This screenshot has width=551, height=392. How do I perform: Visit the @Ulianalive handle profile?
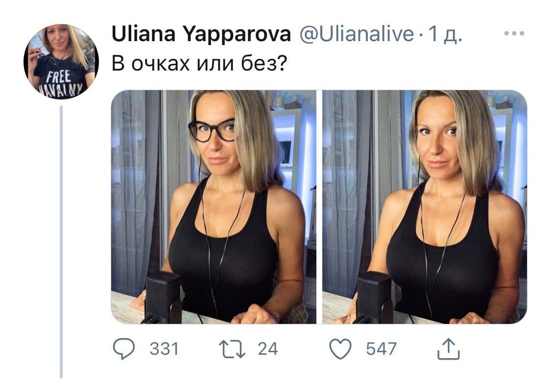(357, 34)
